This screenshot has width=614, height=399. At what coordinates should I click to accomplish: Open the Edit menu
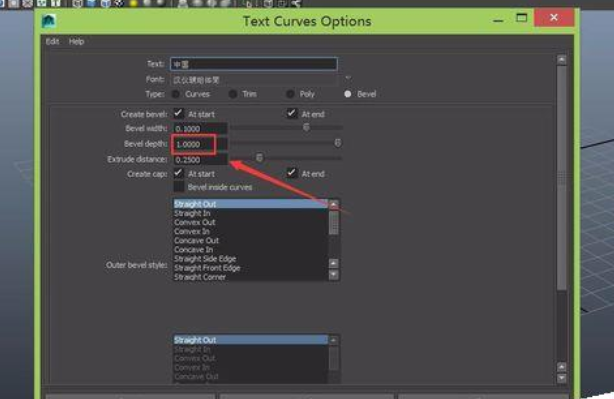pos(52,41)
